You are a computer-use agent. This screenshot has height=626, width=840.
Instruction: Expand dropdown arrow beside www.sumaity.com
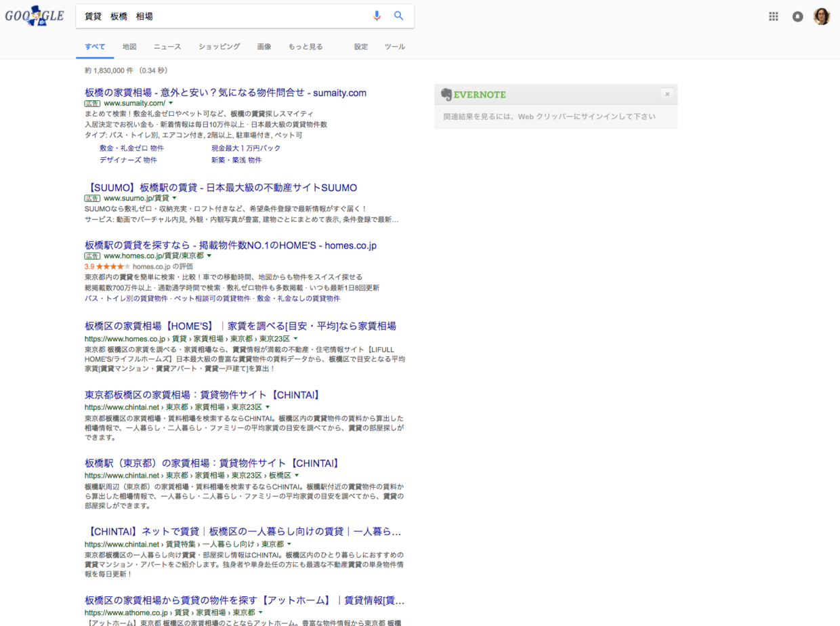click(171, 103)
